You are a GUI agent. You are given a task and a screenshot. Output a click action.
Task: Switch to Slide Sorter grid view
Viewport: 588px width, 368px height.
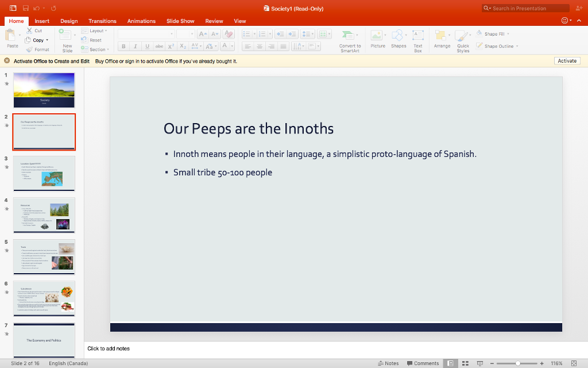(465, 363)
